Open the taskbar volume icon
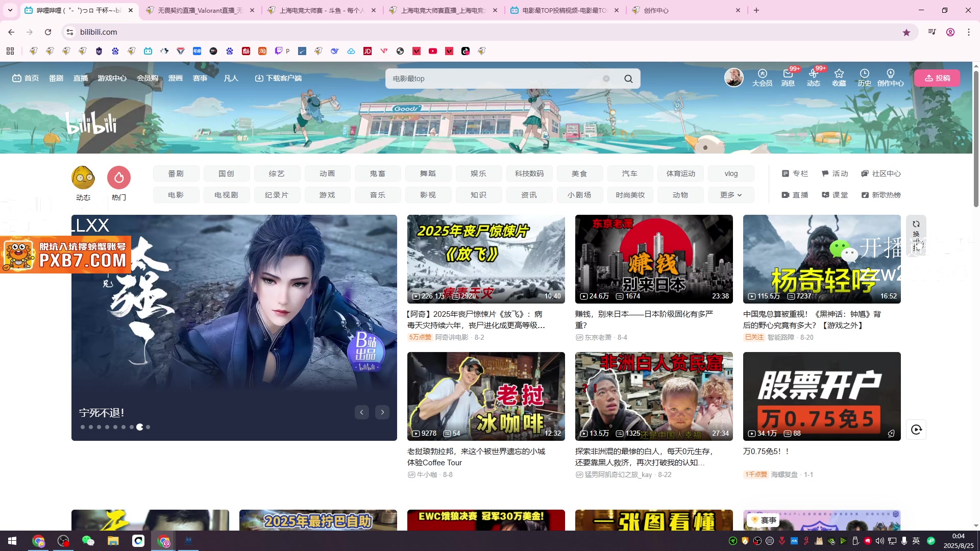 coord(879,541)
